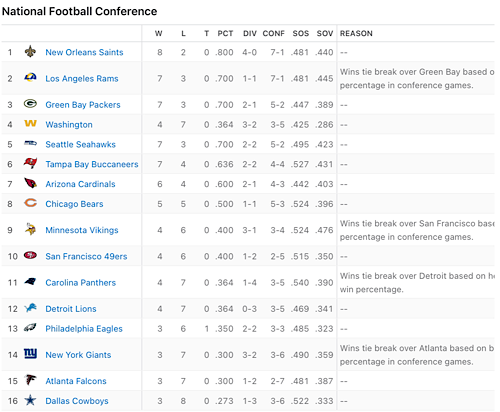The image size is (500, 412).
Task: Open the Atlanta Falcons team link
Action: pos(76,381)
